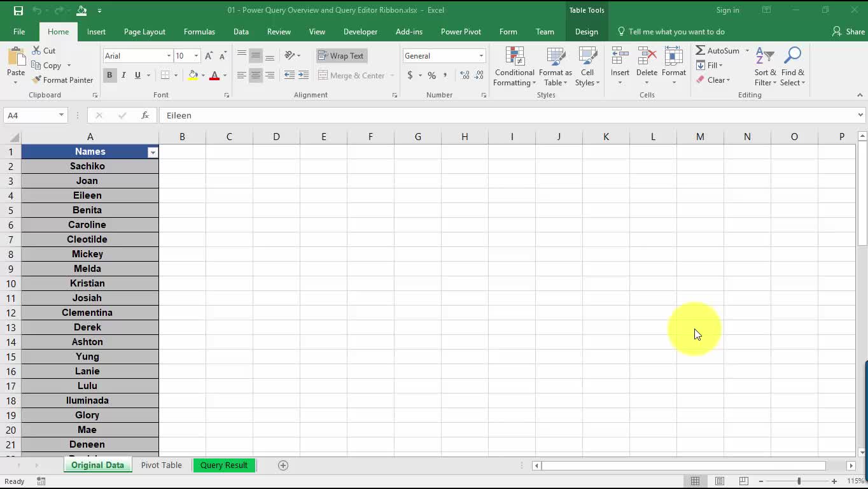Click the zoom slider in status bar
Screen dimensions: 868x489
coord(799,481)
